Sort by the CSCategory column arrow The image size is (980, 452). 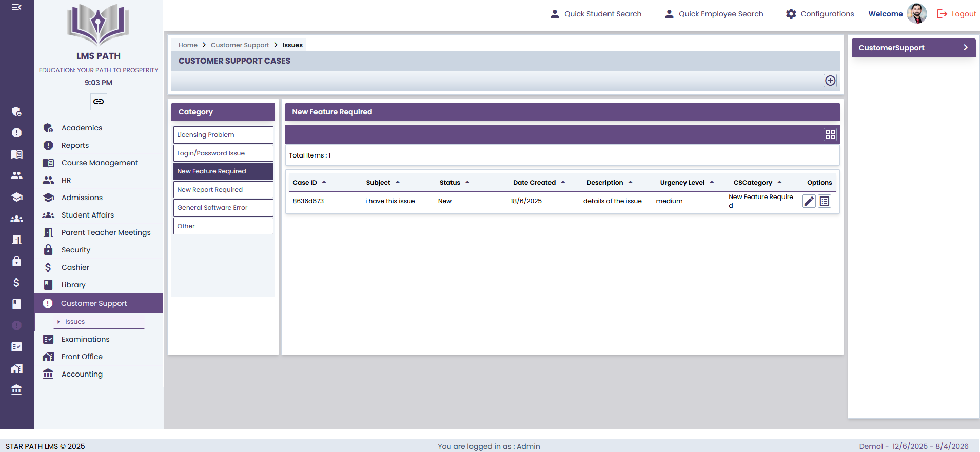tap(779, 182)
